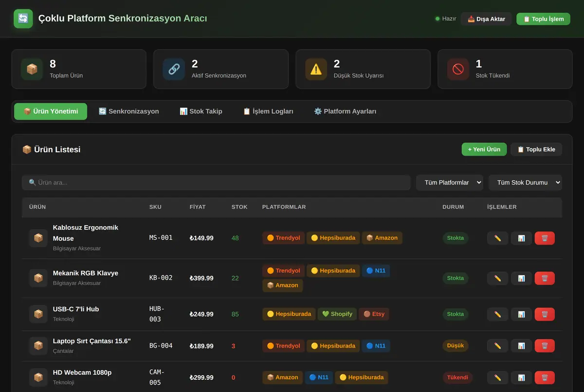Open stock chart for Laptop Sırt Çantası
Image resolution: width=584 pixels, height=392 pixels.
(x=521, y=346)
